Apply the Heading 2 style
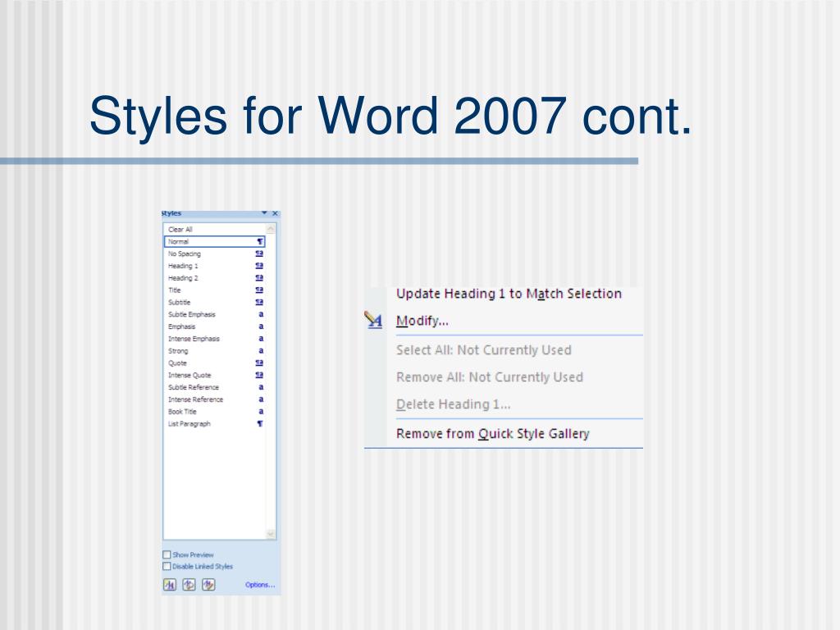Viewport: 840px width, 630px height. pos(214,278)
